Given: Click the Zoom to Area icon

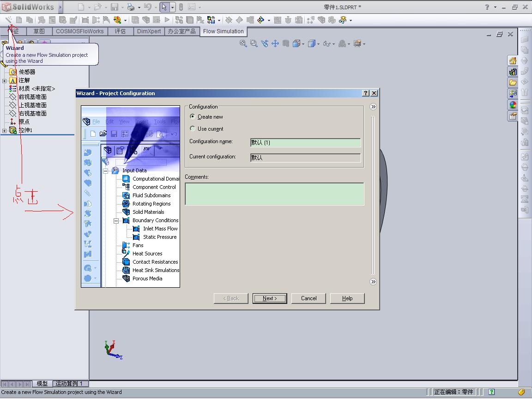Looking at the screenshot, I should pos(254,43).
